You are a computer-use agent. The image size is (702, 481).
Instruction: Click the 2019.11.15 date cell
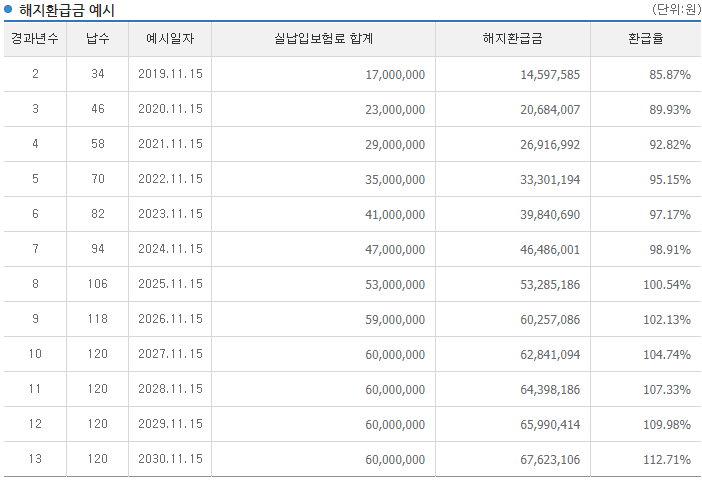[x=170, y=75]
